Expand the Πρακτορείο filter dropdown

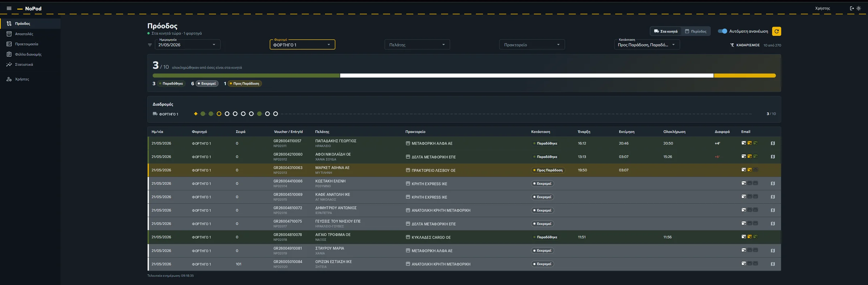click(532, 45)
